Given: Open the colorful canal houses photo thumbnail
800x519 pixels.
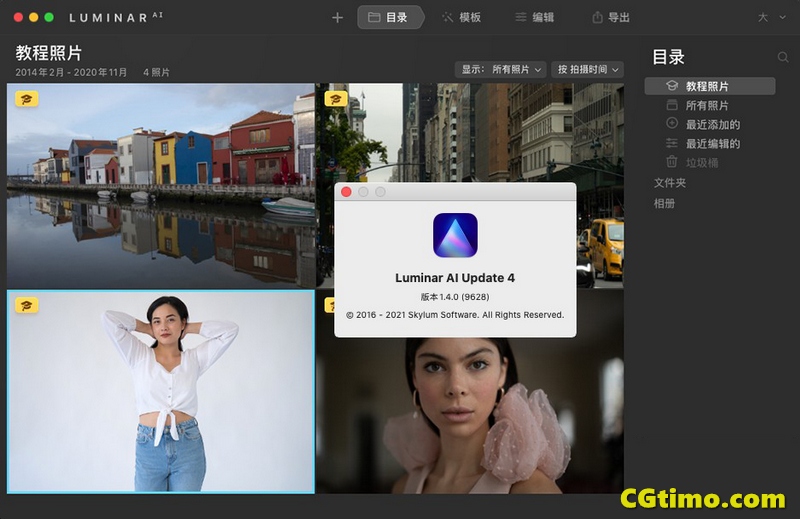Looking at the screenshot, I should [161, 186].
